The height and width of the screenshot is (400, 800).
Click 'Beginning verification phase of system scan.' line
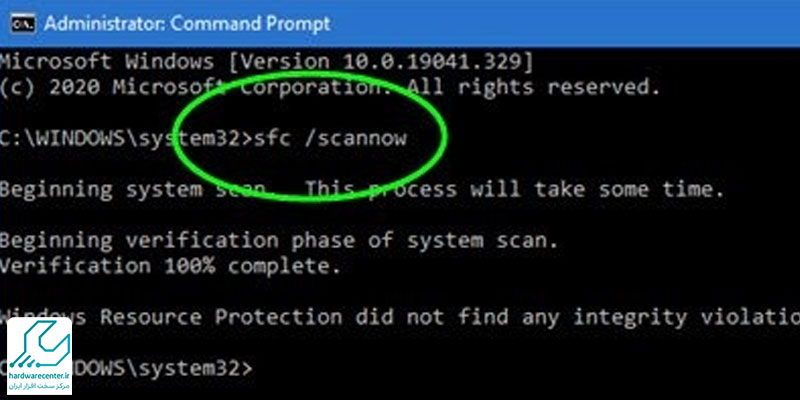point(279,241)
